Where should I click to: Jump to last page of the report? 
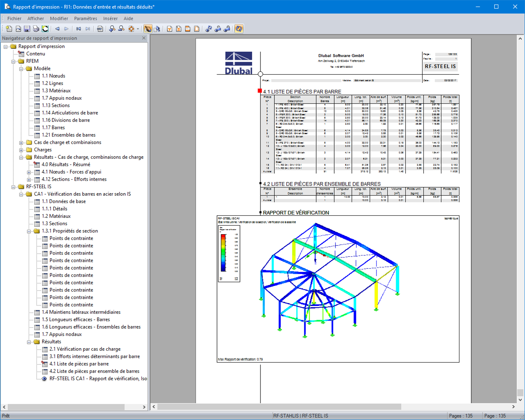pyautogui.click(x=88, y=29)
